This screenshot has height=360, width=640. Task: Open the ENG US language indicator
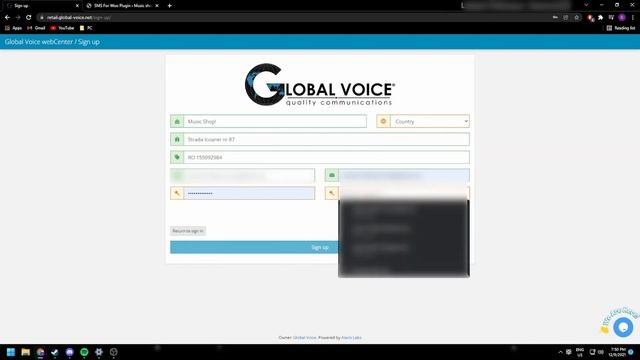(x=580, y=352)
